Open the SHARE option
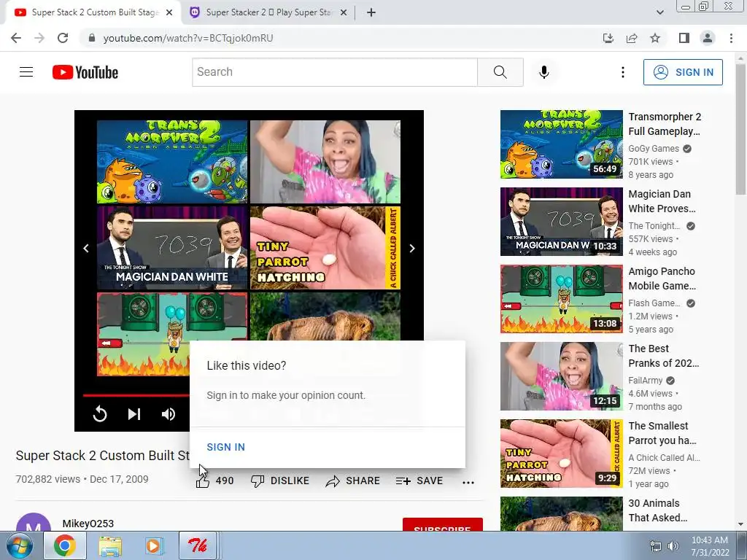The height and width of the screenshot is (560, 747). 352,481
